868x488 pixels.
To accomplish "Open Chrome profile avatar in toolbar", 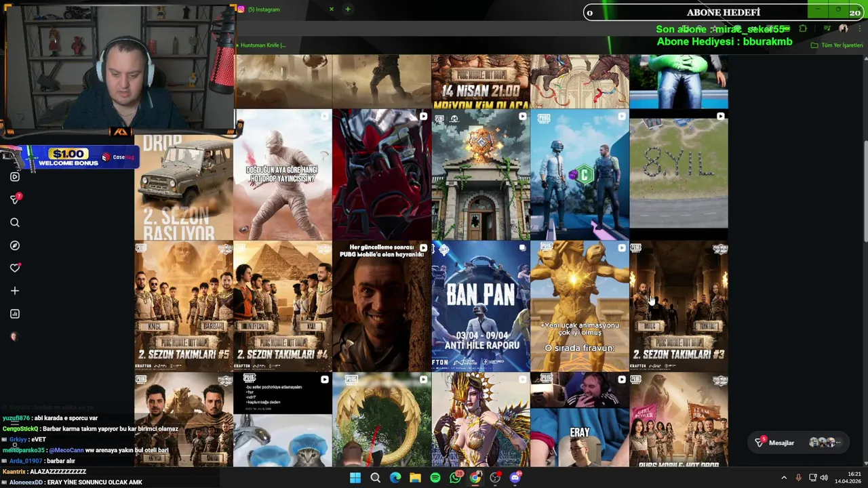I will [x=843, y=28].
